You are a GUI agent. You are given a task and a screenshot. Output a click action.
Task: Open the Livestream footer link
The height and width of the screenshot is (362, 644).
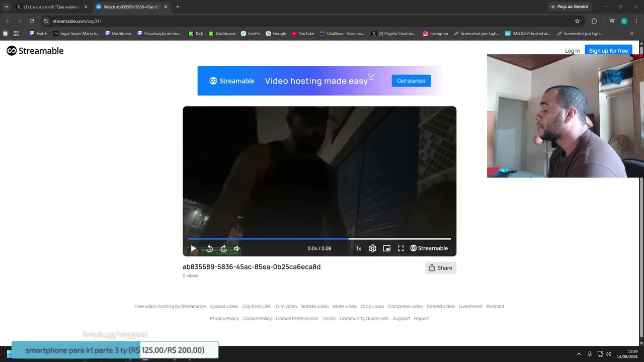tap(470, 306)
